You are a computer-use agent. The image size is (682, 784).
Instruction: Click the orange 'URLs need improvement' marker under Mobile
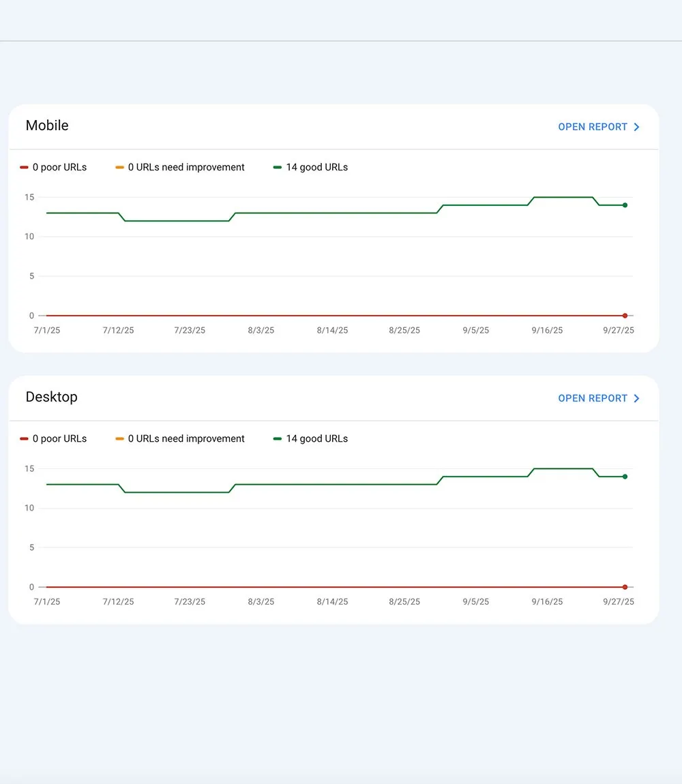pyautogui.click(x=120, y=167)
